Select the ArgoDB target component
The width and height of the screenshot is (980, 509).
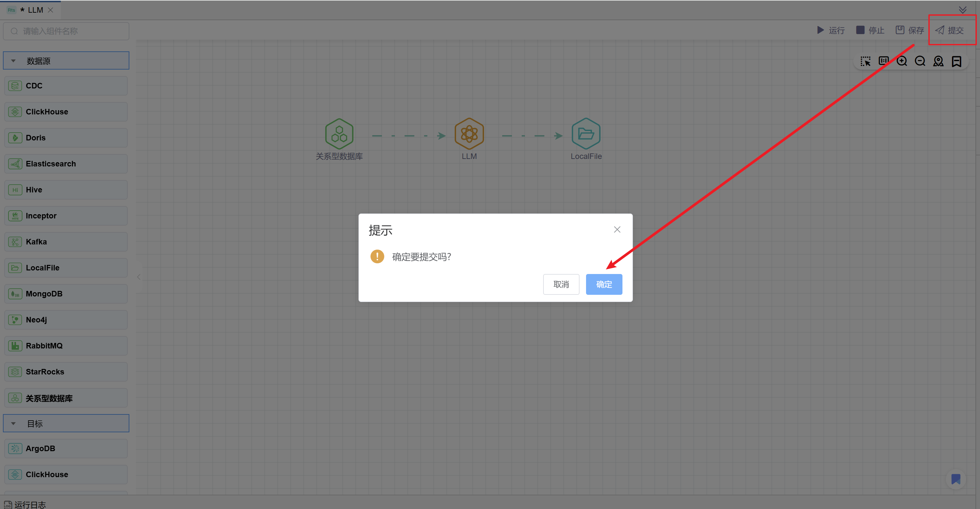click(x=66, y=449)
